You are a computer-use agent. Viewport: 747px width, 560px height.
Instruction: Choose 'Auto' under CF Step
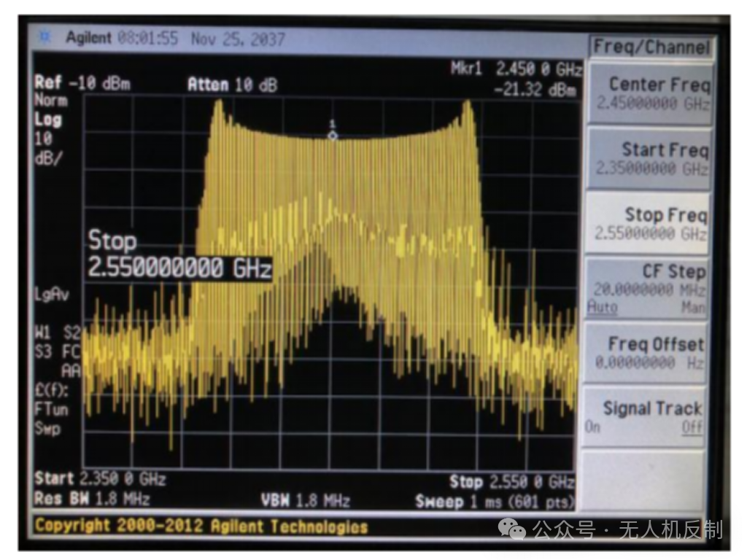point(602,306)
